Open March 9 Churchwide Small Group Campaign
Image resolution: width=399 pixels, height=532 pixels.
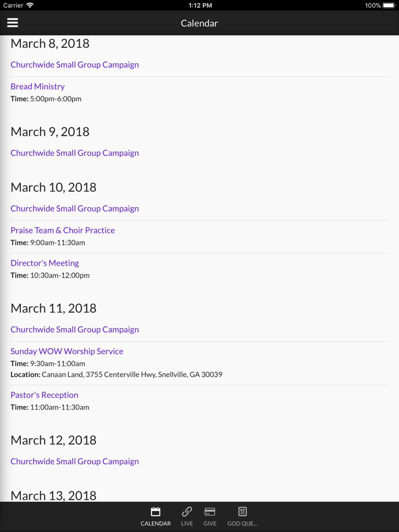(x=75, y=153)
